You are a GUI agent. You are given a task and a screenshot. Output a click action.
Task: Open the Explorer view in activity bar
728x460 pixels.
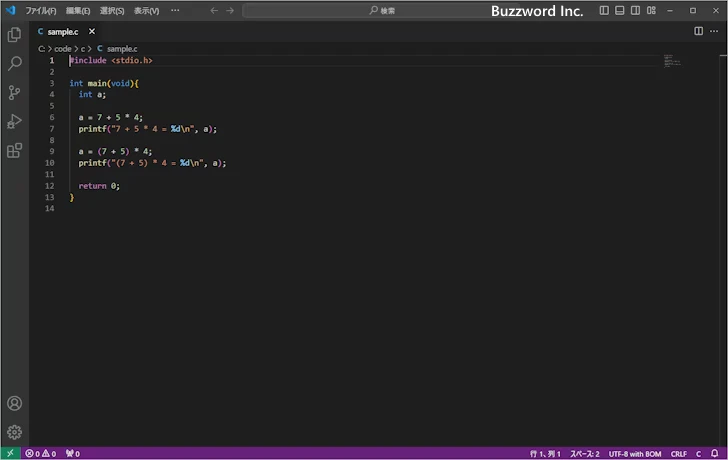(14, 34)
